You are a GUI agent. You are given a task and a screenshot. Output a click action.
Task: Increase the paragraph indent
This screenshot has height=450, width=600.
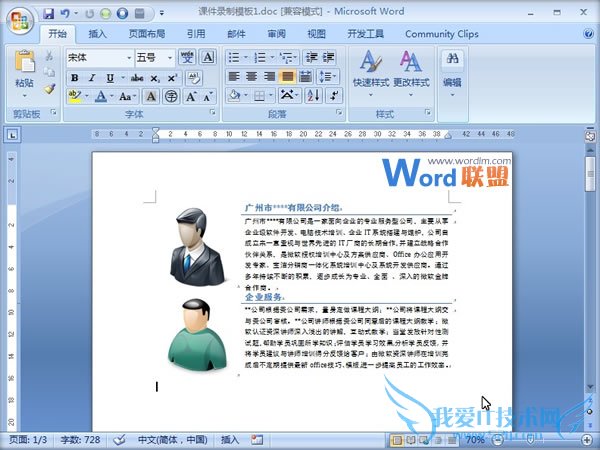point(328,57)
